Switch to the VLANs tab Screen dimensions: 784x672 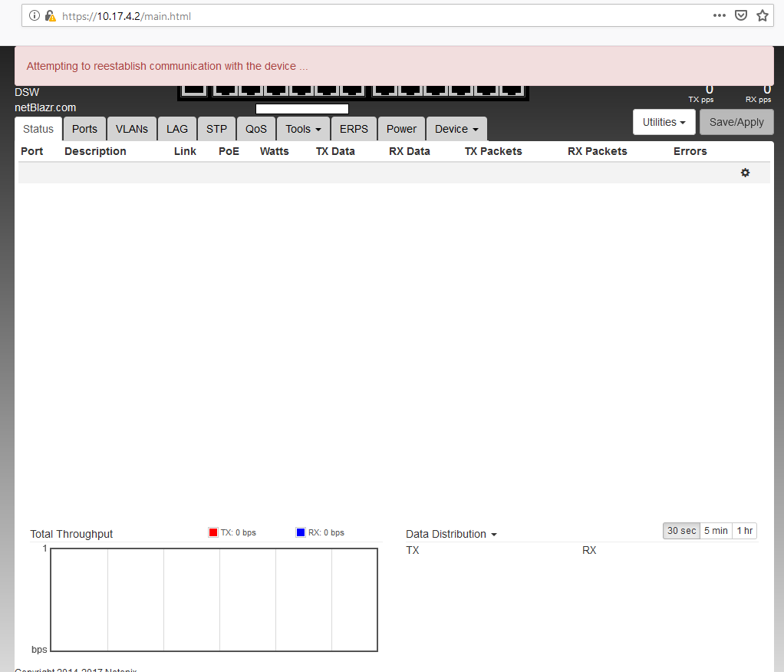pos(132,129)
